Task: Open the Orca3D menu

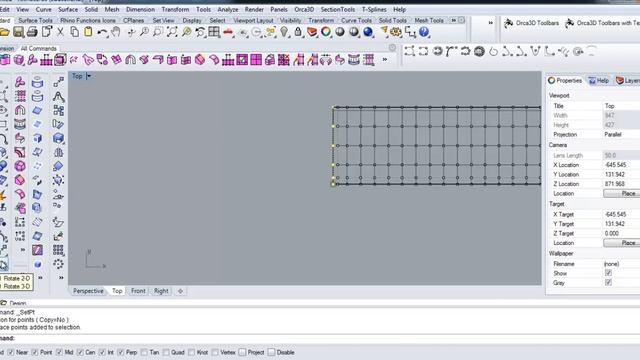Action: 304,9
